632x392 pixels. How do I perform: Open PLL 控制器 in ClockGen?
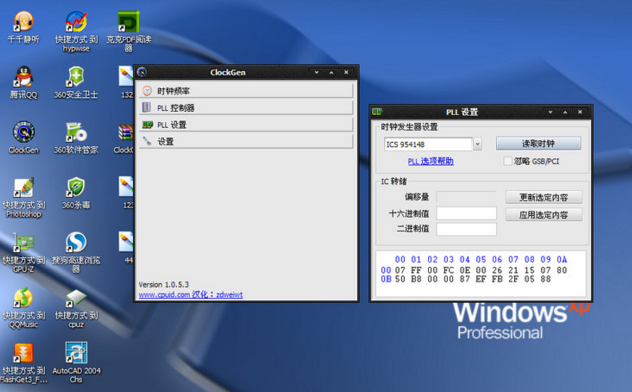point(246,108)
